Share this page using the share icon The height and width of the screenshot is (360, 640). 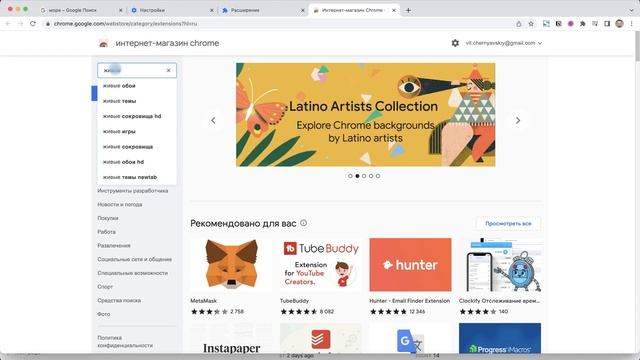519,24
